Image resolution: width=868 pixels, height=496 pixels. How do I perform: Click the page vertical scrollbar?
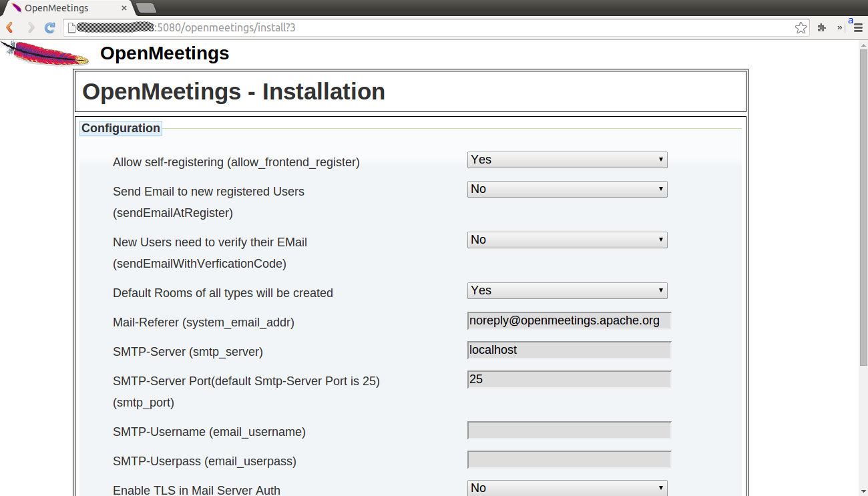863,207
